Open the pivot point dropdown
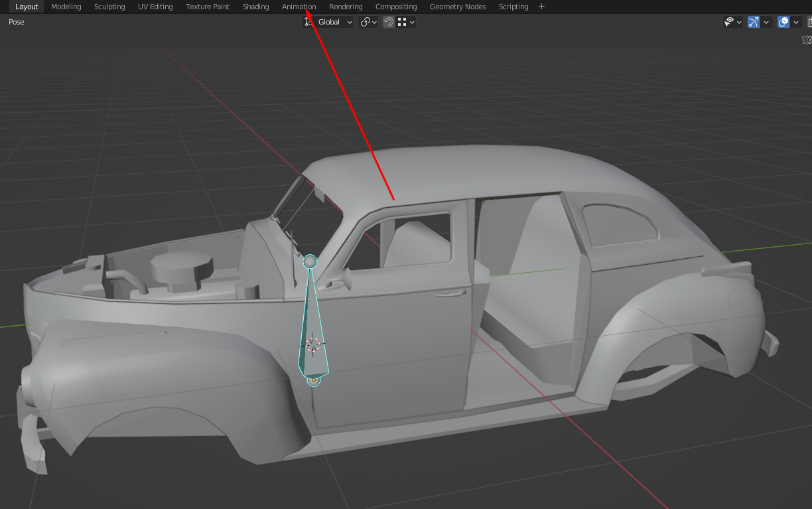The width and height of the screenshot is (812, 509). [368, 22]
